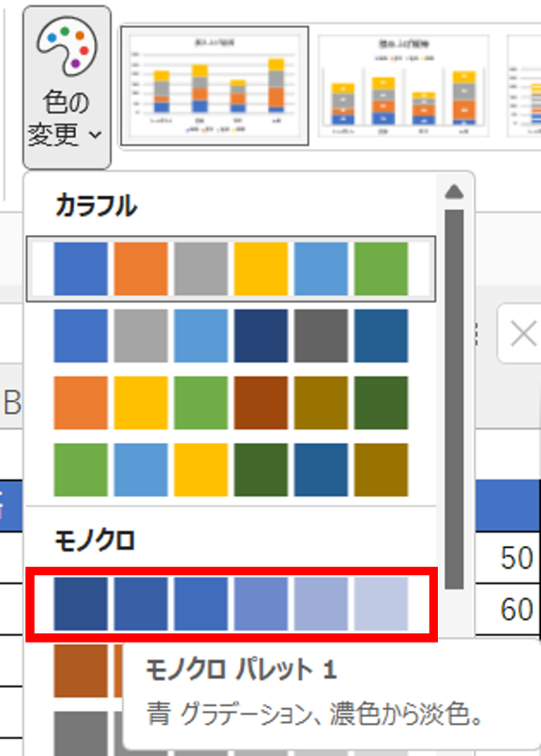Open the 色の変更 color change dropdown
The height and width of the screenshot is (756, 541).
tap(67, 88)
